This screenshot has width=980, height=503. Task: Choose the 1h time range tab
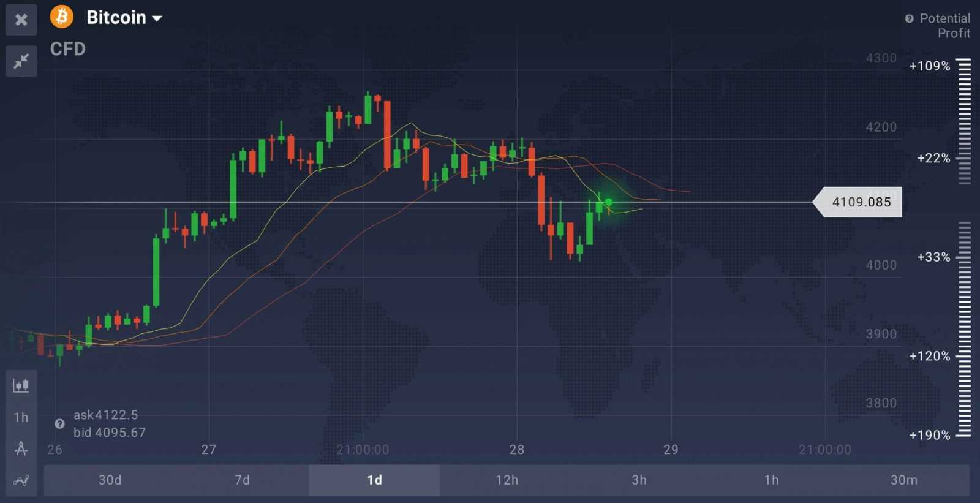(x=771, y=480)
